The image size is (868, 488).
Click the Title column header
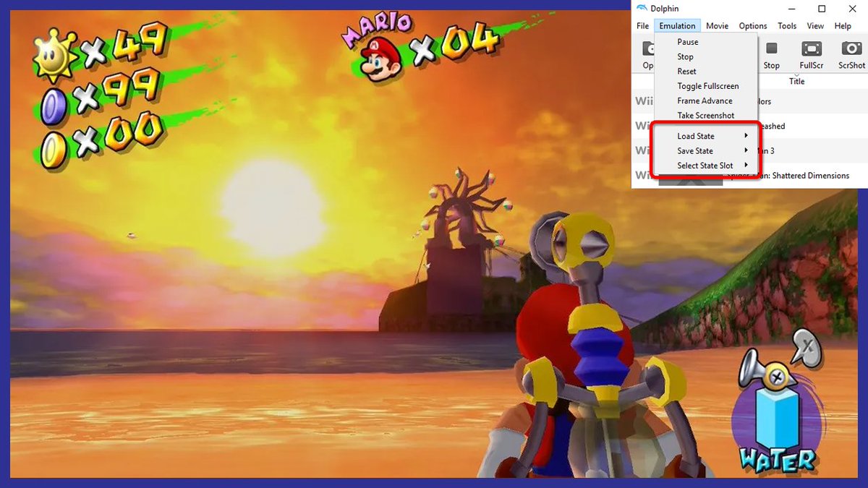click(796, 81)
